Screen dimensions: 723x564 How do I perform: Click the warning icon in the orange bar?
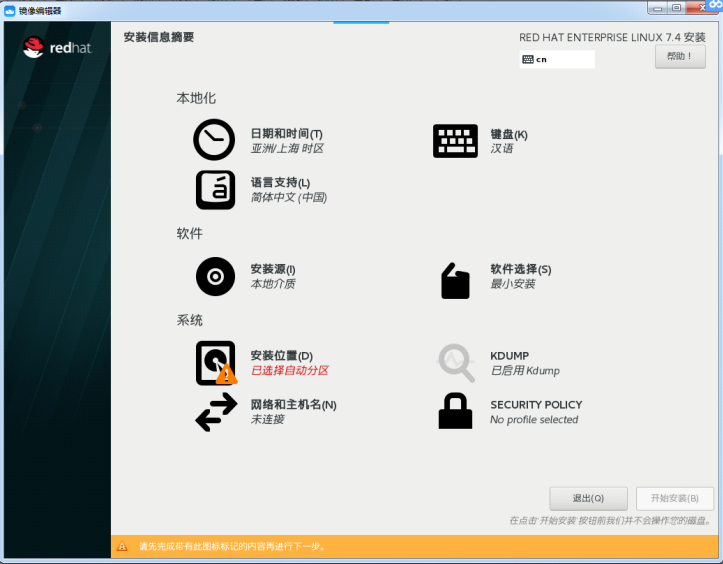(x=122, y=547)
